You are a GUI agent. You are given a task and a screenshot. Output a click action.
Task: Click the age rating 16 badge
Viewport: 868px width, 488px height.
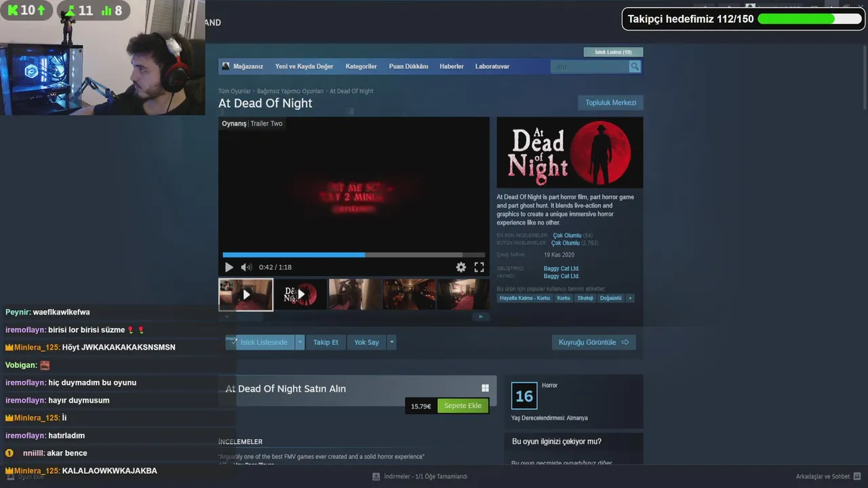524,396
